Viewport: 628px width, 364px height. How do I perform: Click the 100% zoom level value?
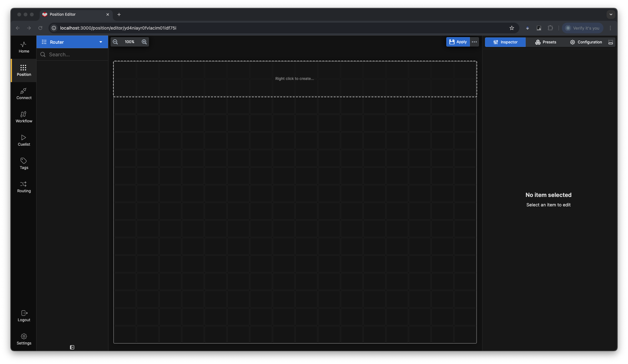(129, 42)
